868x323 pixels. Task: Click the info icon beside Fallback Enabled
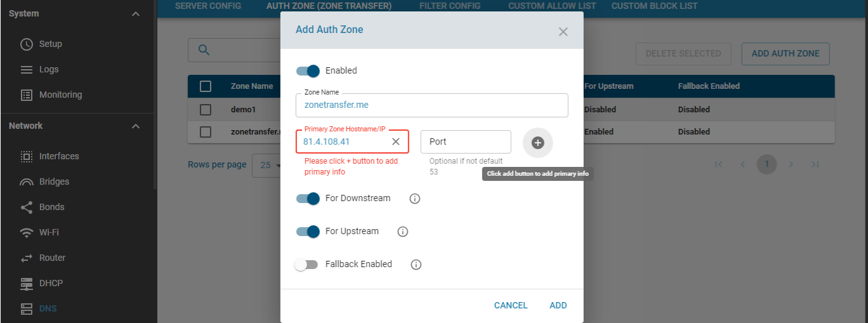[x=416, y=265]
